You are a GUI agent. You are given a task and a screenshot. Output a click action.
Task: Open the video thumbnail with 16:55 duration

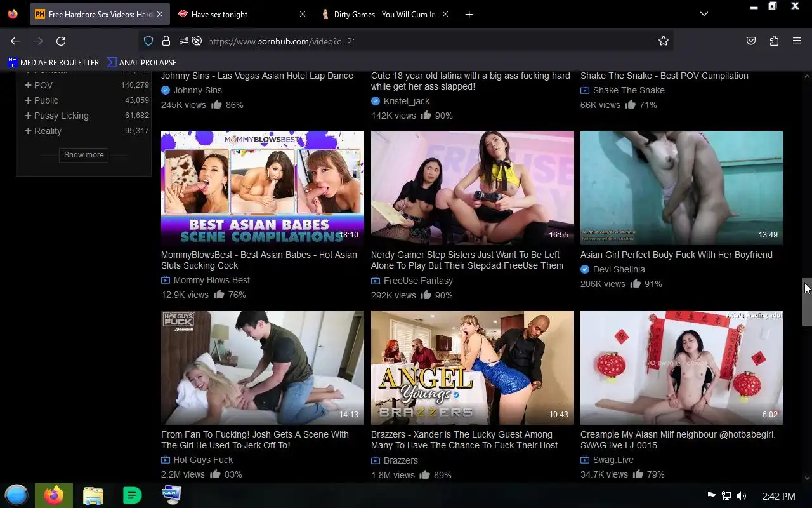(473, 188)
